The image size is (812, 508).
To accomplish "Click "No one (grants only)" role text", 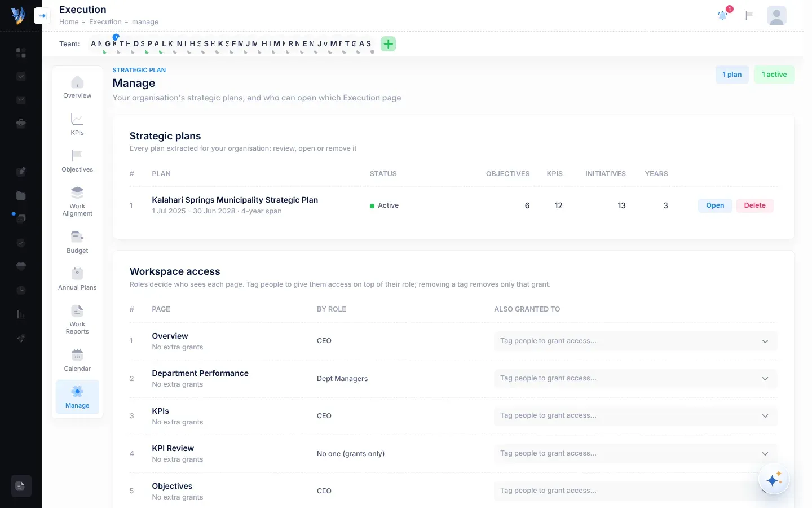I will (351, 454).
